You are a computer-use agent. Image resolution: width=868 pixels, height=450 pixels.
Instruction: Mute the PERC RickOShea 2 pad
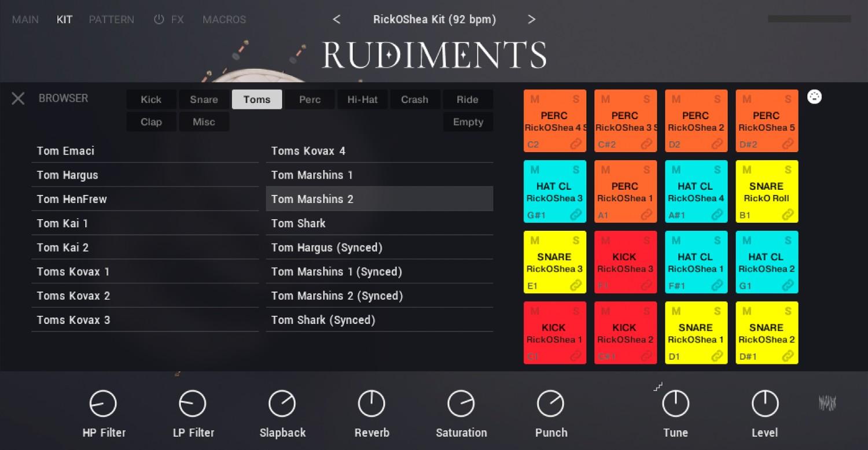pyautogui.click(x=676, y=99)
